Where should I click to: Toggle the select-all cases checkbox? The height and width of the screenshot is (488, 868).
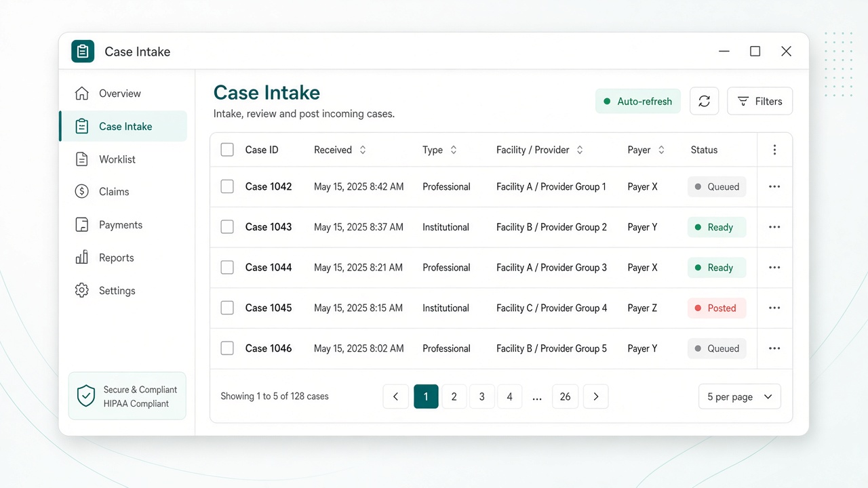(227, 150)
